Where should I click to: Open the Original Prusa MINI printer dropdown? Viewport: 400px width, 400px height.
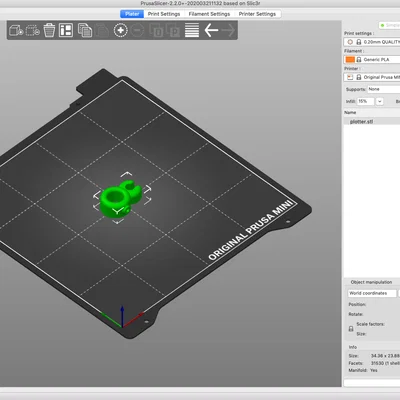[x=372, y=77]
